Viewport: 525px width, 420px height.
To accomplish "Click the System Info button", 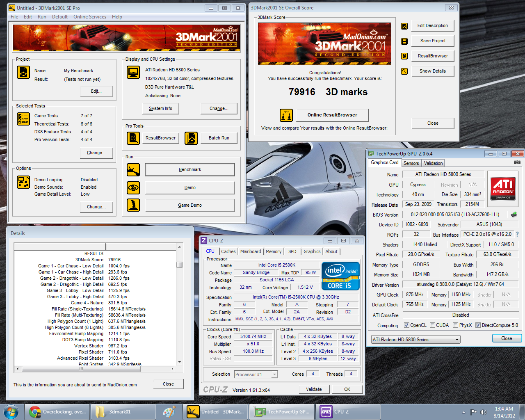I will [x=160, y=109].
